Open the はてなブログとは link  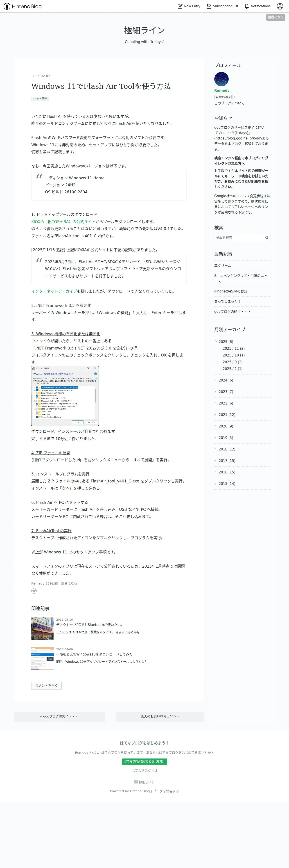pos(144,771)
